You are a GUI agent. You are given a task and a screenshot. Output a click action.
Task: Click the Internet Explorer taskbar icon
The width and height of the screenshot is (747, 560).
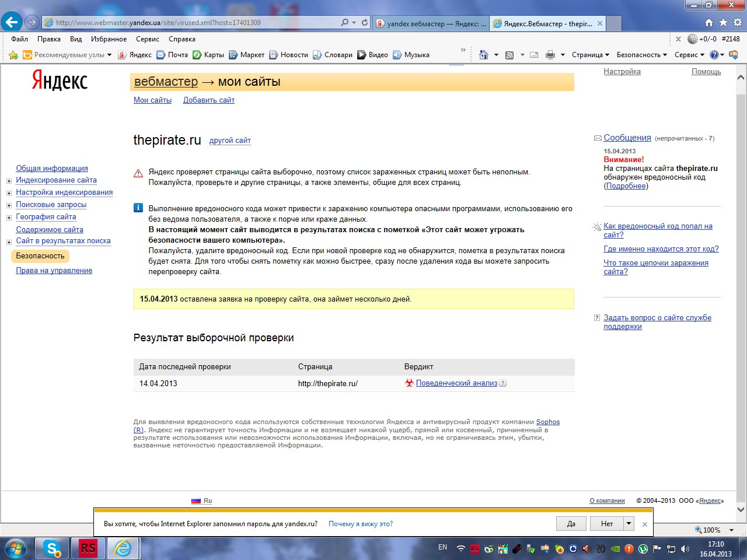[123, 549]
